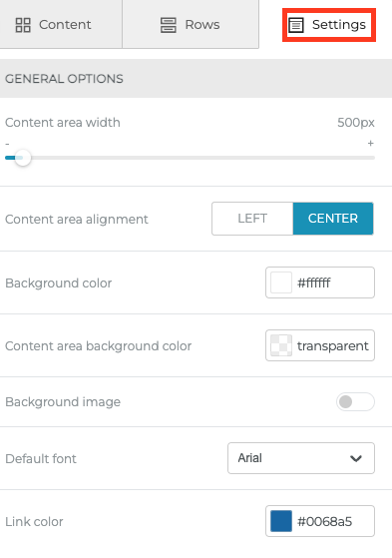392x558 pixels.
Task: Click the blue Link color swatch
Action: [x=281, y=521]
